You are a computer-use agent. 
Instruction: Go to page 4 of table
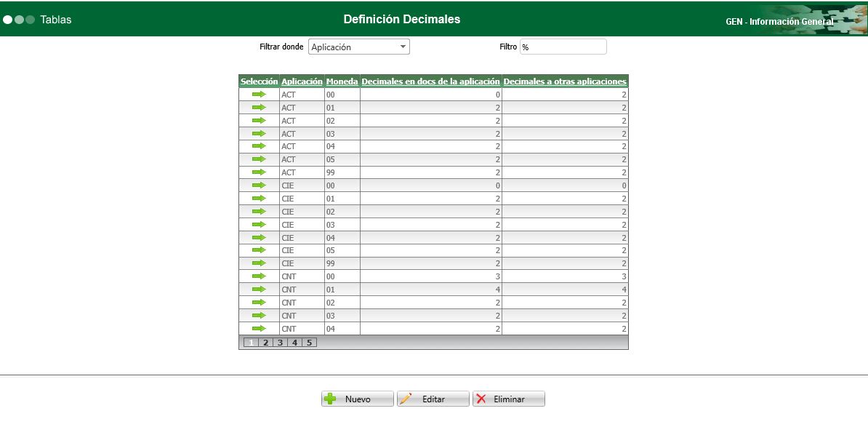point(294,343)
